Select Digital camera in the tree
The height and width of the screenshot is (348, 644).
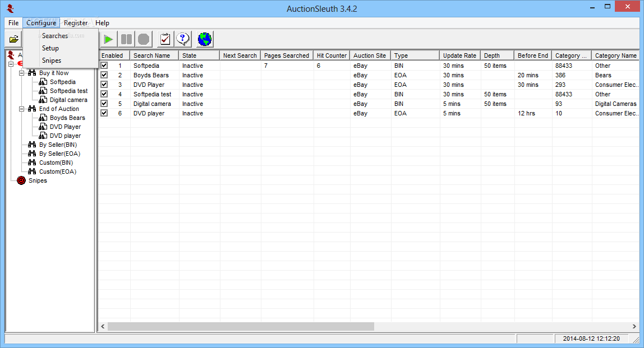tap(68, 100)
